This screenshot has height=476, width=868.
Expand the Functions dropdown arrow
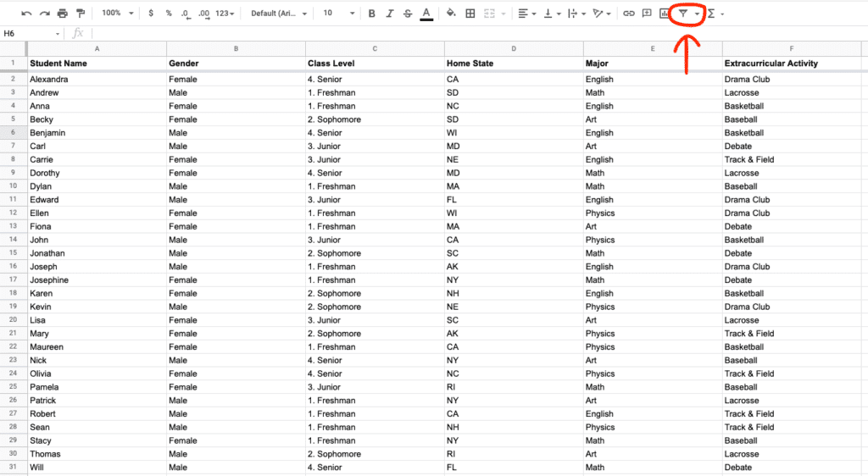[x=722, y=14]
